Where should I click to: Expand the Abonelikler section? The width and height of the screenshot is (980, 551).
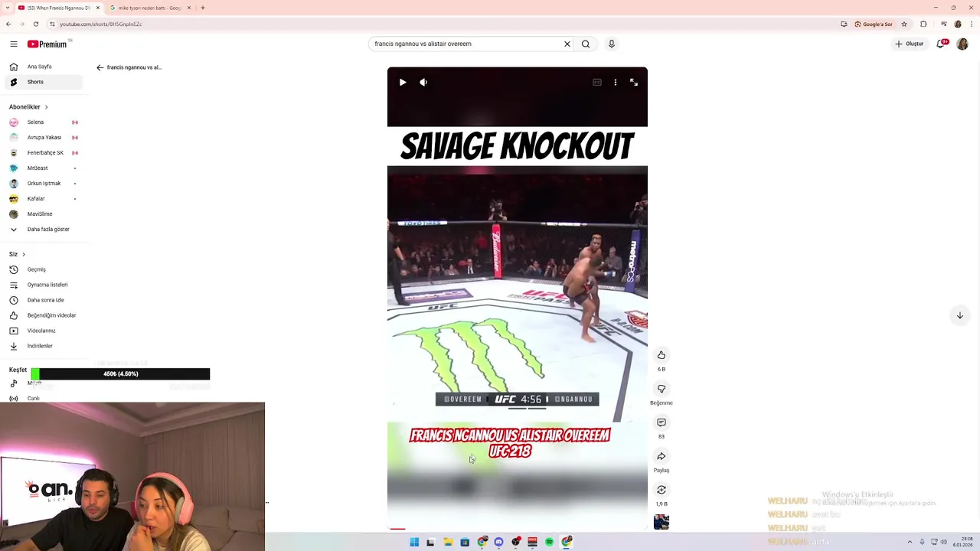pyautogui.click(x=28, y=107)
